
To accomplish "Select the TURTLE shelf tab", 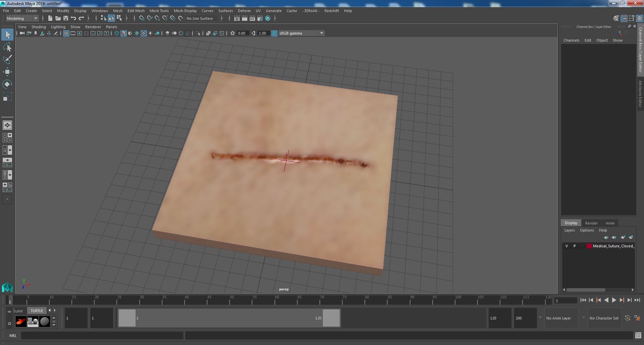I will coord(37,311).
